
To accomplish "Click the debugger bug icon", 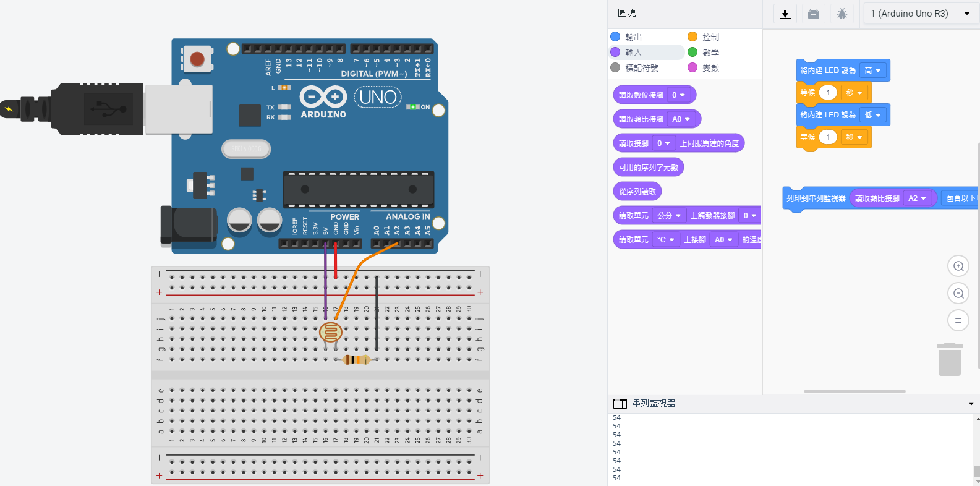I will (x=842, y=14).
